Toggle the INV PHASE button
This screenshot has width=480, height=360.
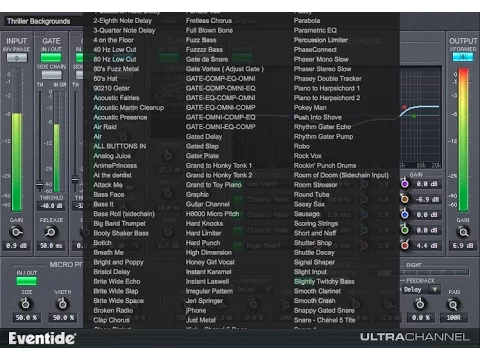pos(17,58)
